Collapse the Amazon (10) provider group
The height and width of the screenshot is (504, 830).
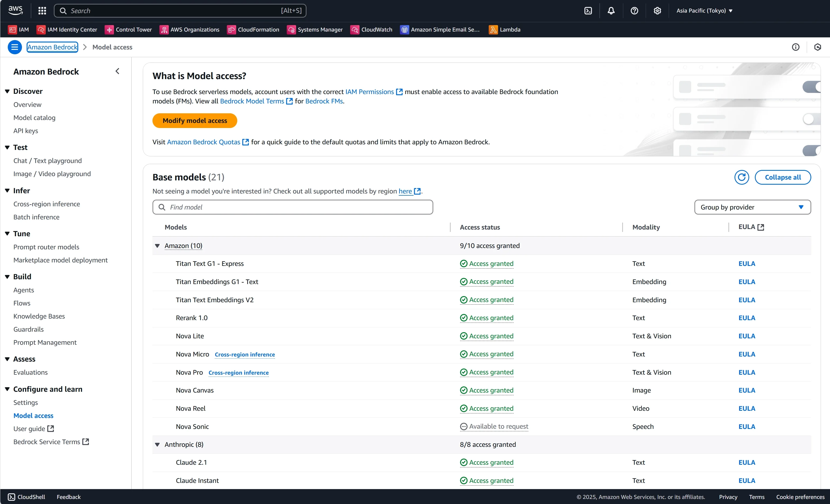point(157,246)
